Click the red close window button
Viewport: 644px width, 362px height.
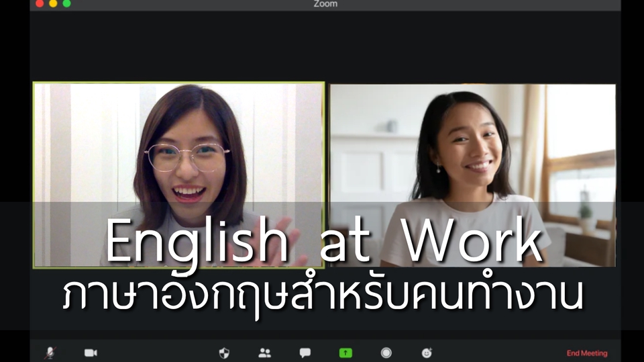point(40,4)
